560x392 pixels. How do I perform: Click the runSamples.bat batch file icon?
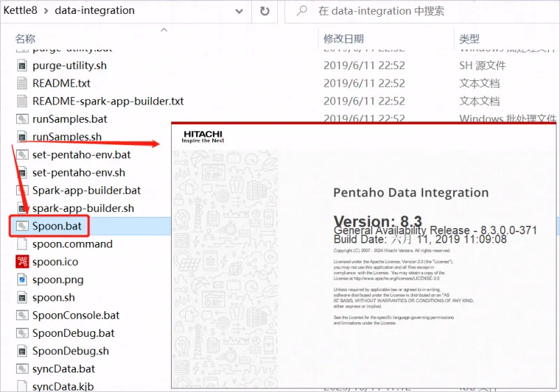22,119
